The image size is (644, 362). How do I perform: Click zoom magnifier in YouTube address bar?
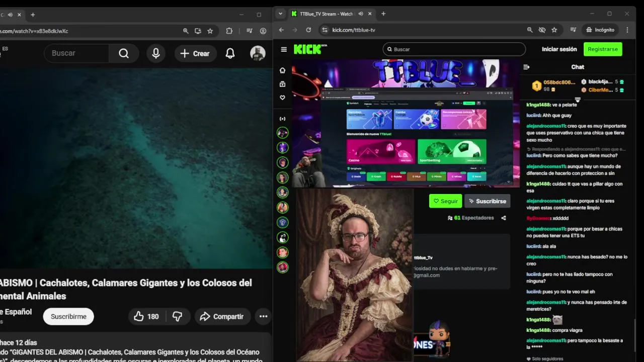click(186, 31)
